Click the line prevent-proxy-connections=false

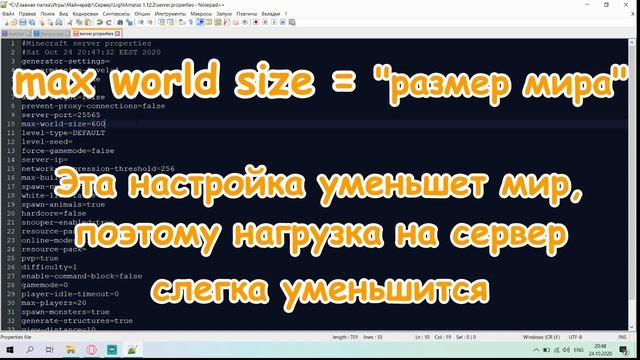pyautogui.click(x=93, y=106)
